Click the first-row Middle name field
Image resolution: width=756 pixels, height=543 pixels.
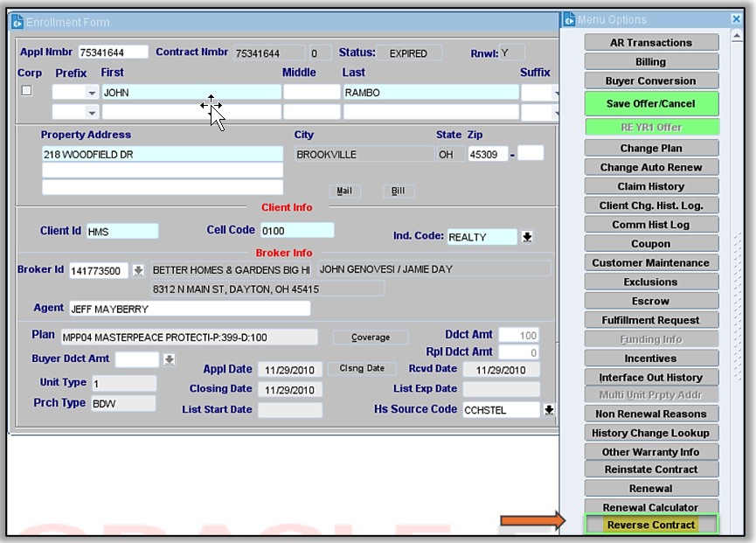pos(312,92)
